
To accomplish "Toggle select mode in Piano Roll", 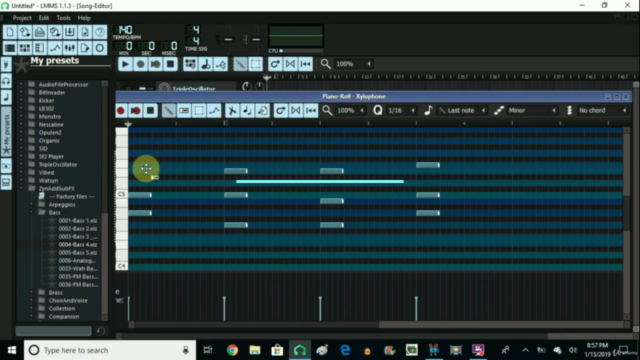I will click(x=199, y=111).
